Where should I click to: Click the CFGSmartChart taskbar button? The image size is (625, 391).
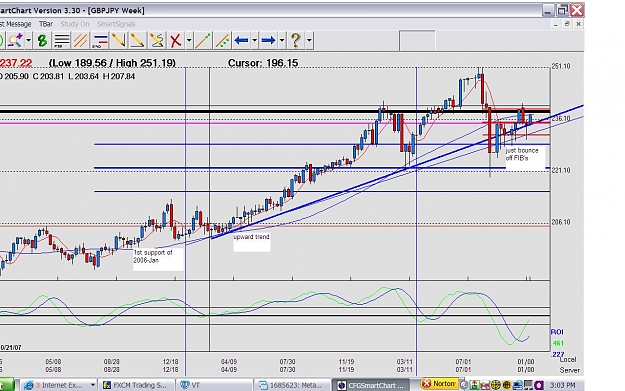371,385
